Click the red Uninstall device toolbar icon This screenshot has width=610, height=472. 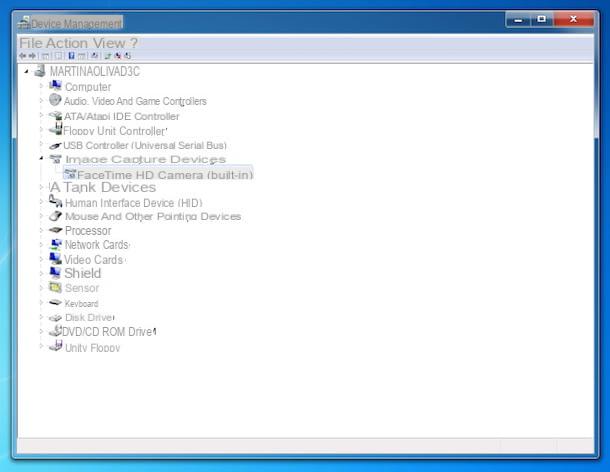[x=118, y=56]
